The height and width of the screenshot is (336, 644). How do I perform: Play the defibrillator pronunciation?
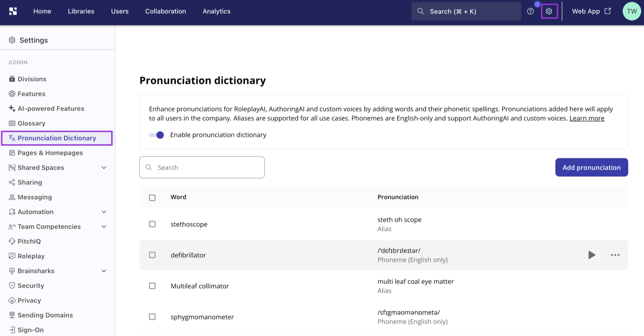coord(592,255)
